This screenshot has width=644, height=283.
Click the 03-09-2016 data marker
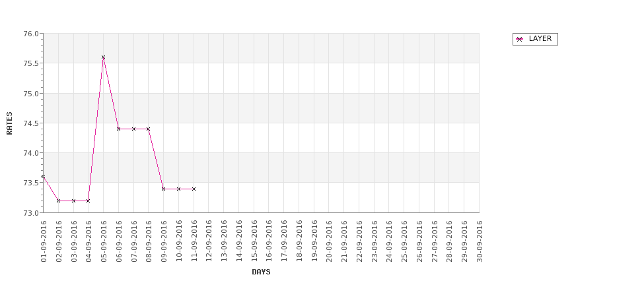(x=73, y=201)
